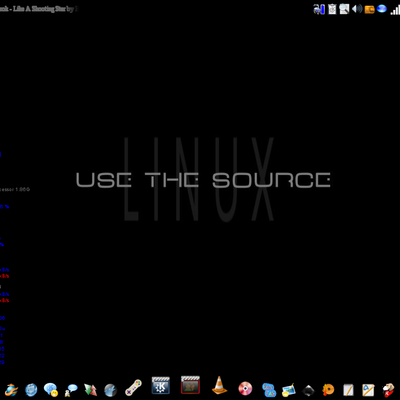Open the plain blue globe icon
This screenshot has height=400, width=400.
31,389
